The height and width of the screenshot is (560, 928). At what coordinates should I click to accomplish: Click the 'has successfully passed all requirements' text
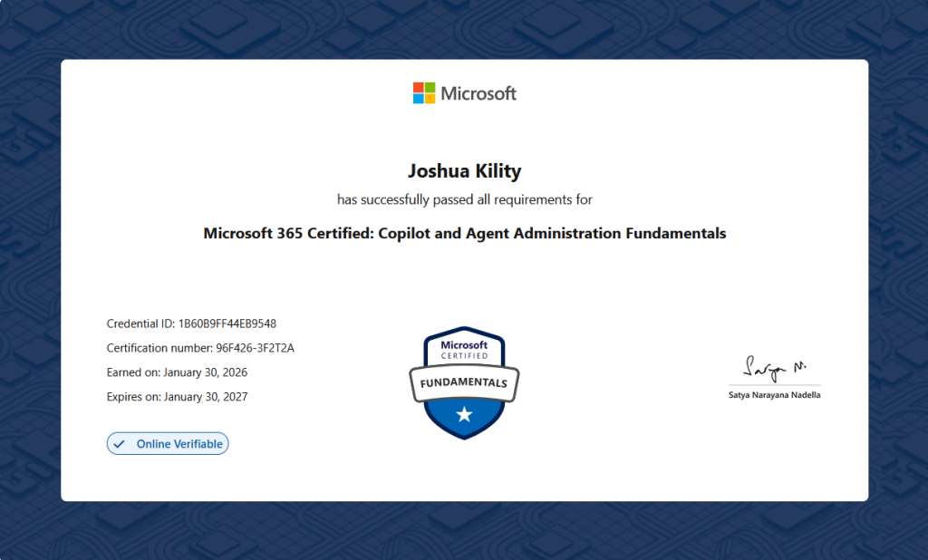(464, 198)
